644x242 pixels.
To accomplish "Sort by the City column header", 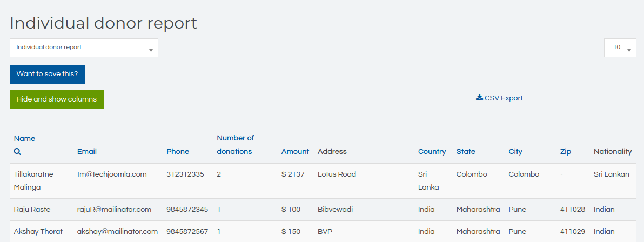I will click(515, 151).
